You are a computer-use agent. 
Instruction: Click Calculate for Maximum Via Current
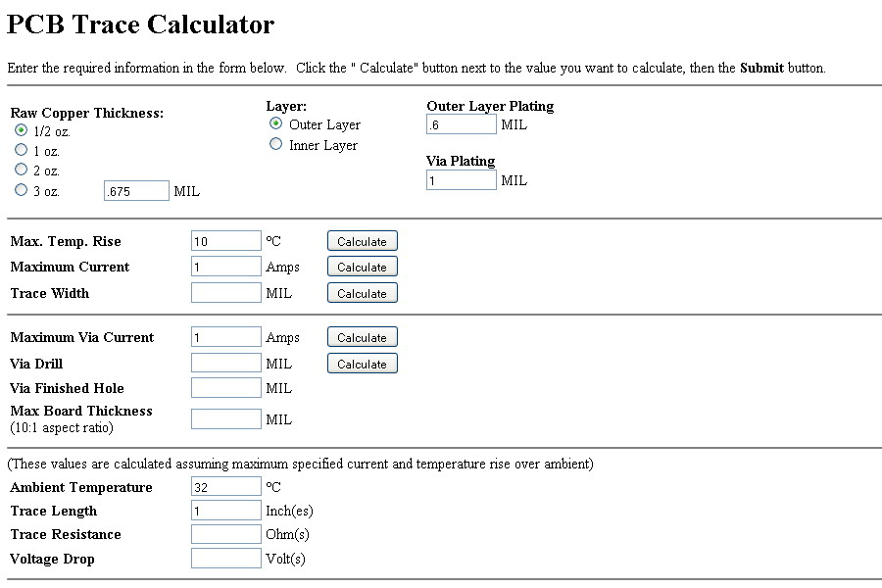coord(362,337)
